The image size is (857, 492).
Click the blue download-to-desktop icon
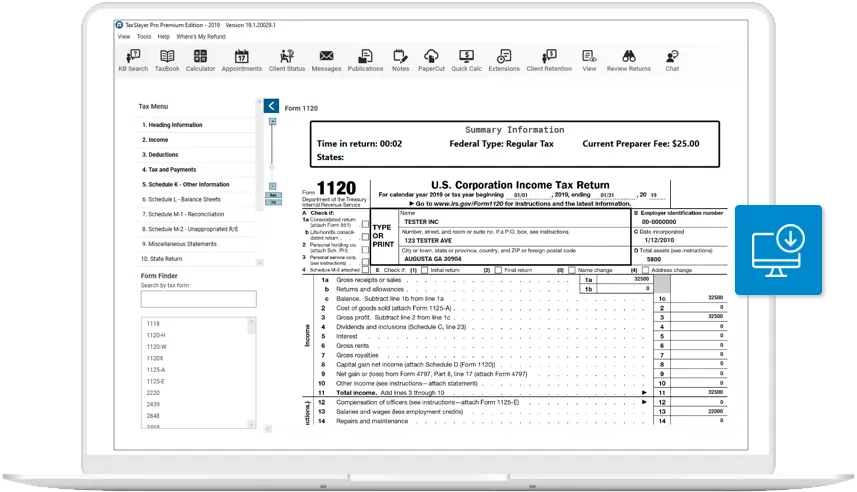778,250
